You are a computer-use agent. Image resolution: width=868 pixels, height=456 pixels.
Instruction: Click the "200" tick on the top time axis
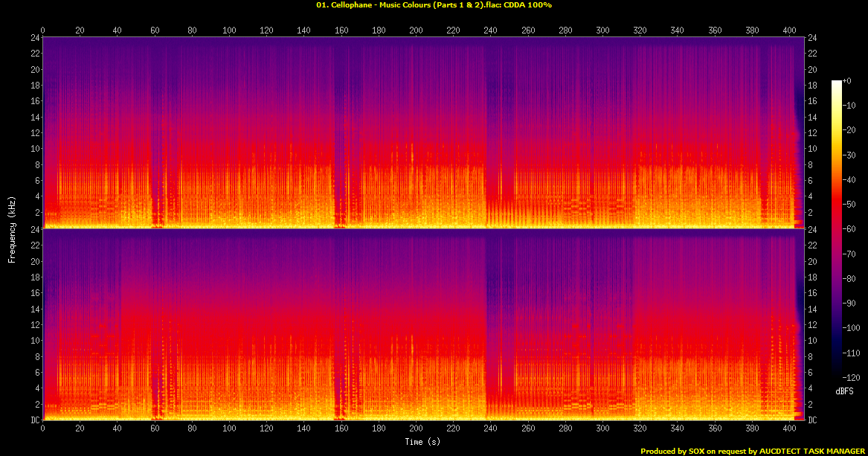[416, 30]
